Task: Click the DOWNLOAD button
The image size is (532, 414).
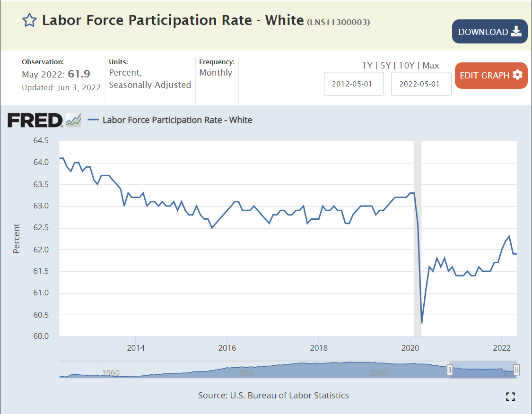Action: pyautogui.click(x=489, y=32)
